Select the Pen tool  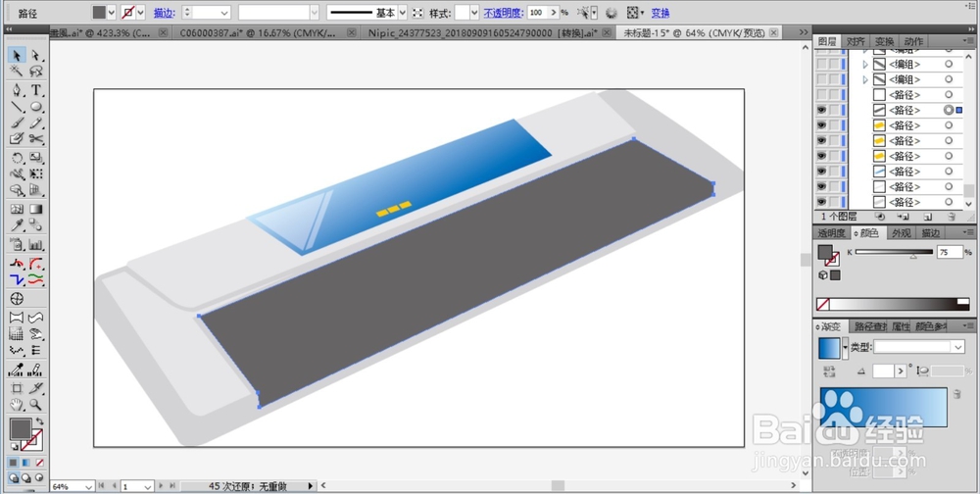point(17,90)
